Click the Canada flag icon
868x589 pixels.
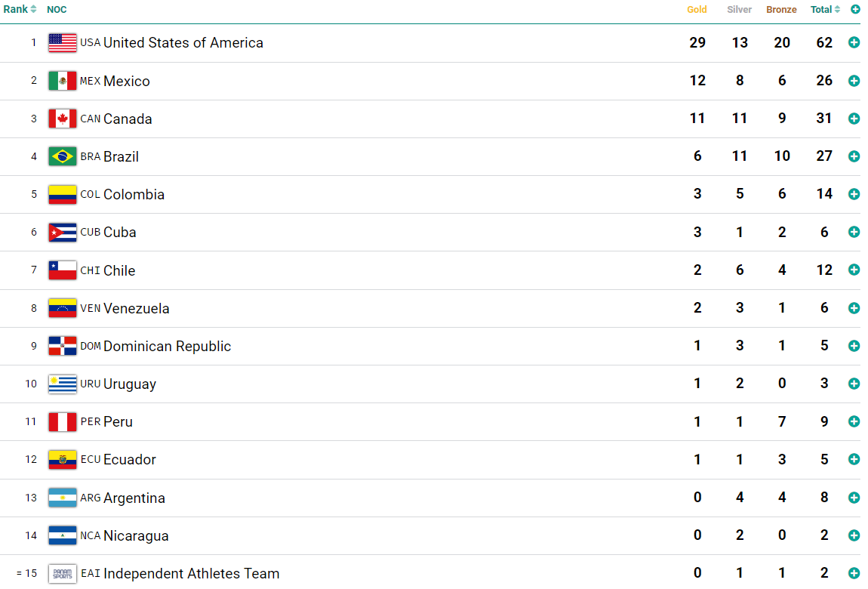click(63, 119)
